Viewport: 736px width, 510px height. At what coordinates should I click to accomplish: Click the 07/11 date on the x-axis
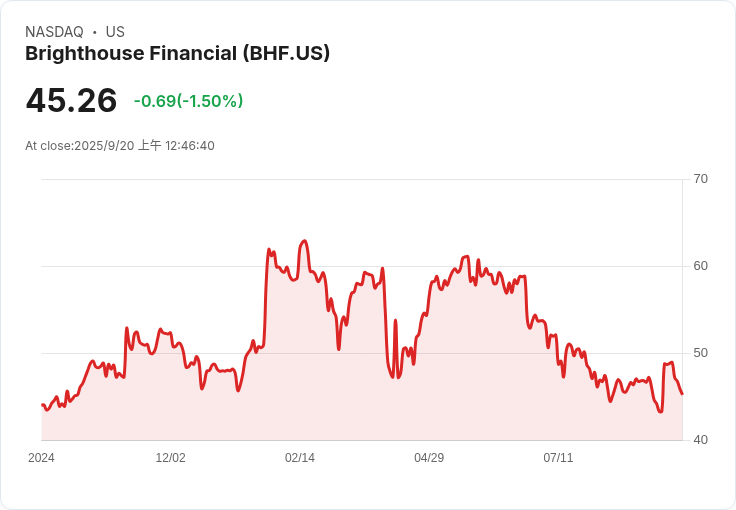coord(558,458)
